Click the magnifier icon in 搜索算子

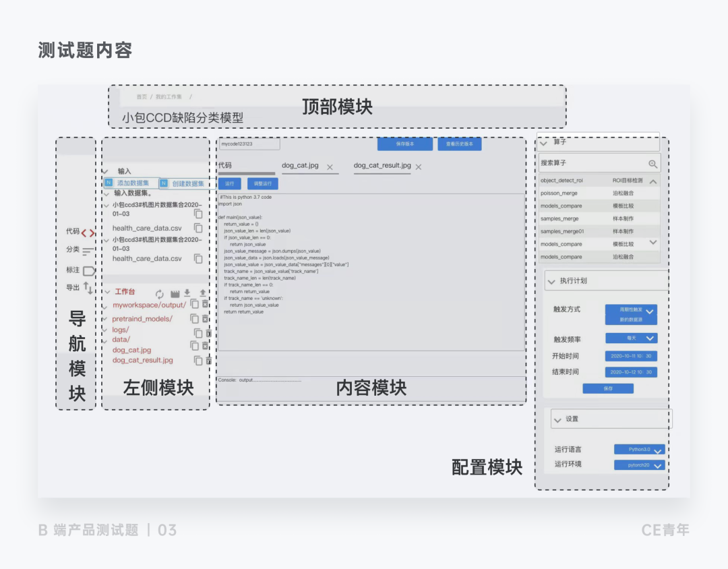[653, 163]
